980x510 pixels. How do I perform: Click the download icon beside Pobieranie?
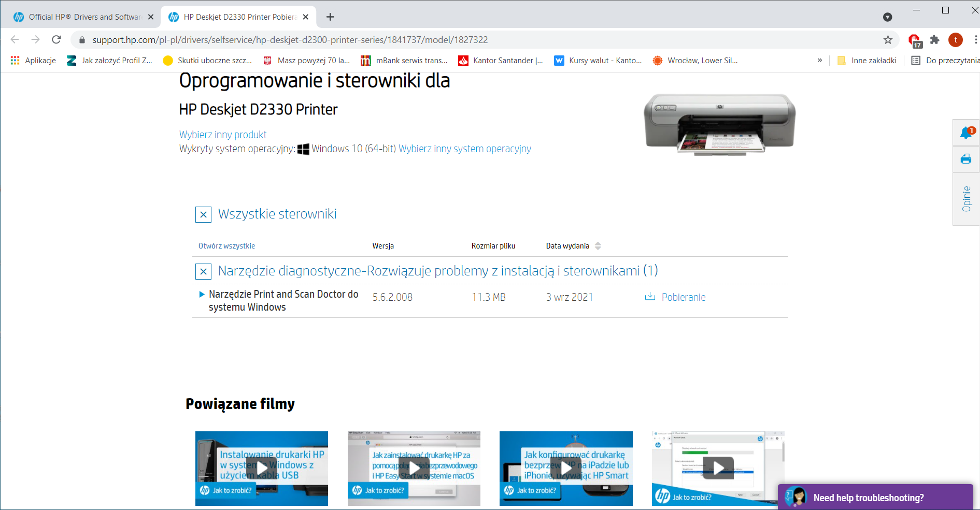click(650, 297)
